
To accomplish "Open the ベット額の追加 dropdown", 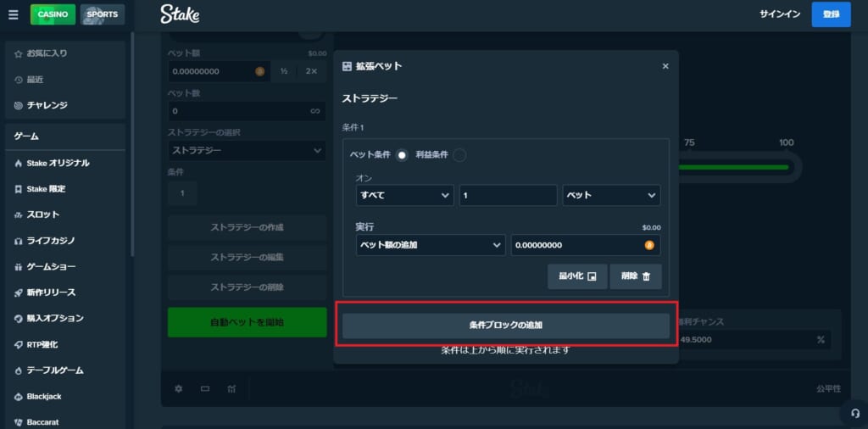I will (431, 245).
